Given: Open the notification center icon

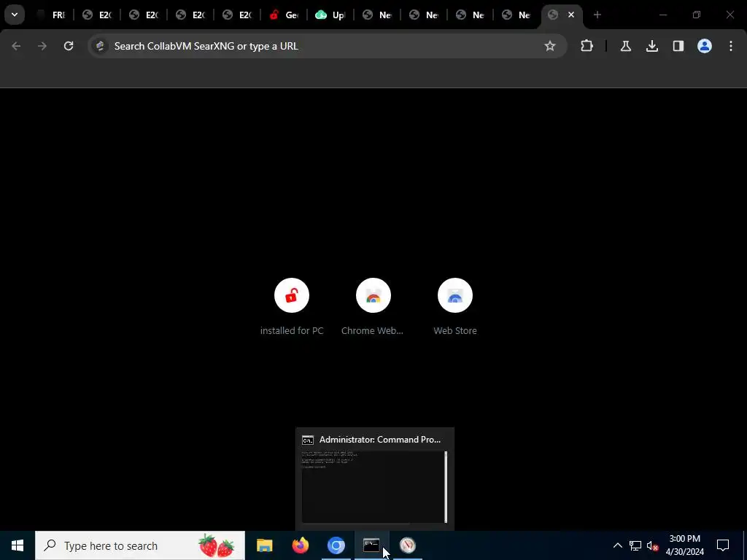Looking at the screenshot, I should (x=723, y=545).
